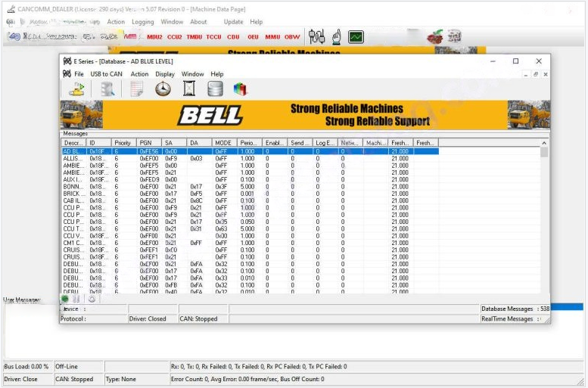Select the CAB IL... message row
The width and height of the screenshot is (588, 388).
point(250,201)
